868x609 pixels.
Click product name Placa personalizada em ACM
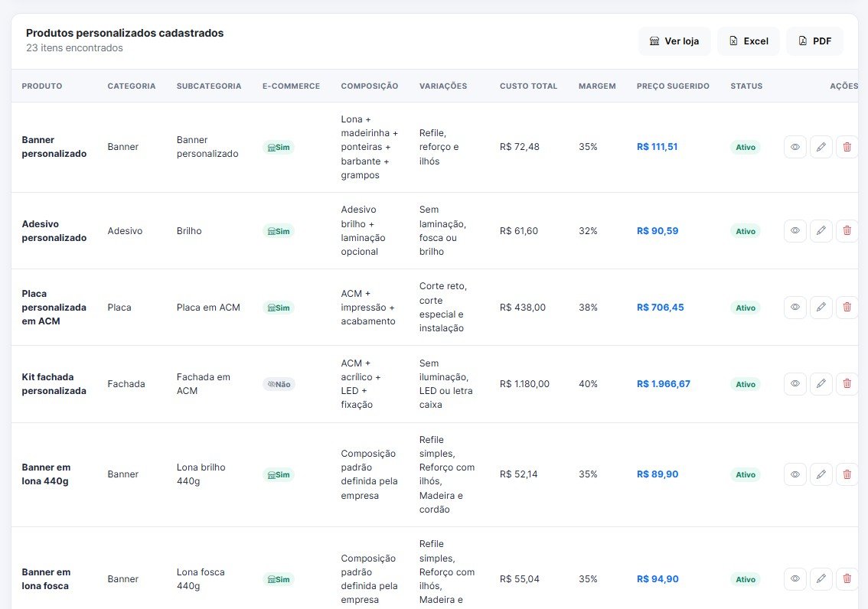point(54,308)
